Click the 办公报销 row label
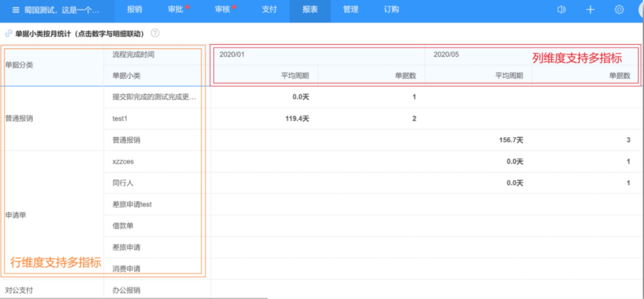The image size is (644, 299). (x=126, y=291)
